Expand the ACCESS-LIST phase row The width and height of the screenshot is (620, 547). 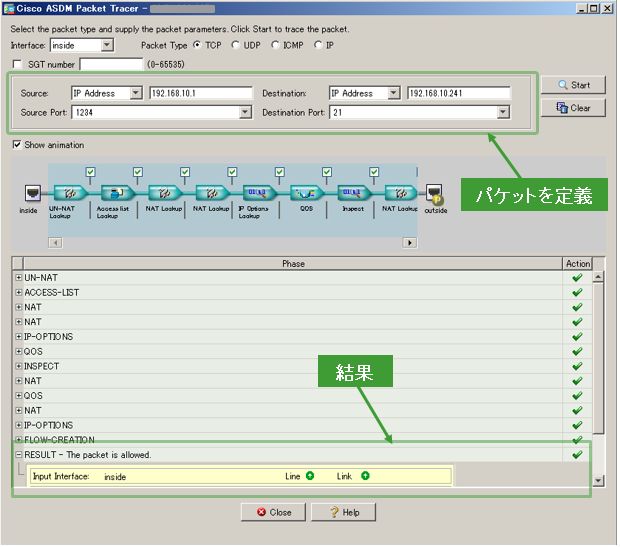coord(19,293)
